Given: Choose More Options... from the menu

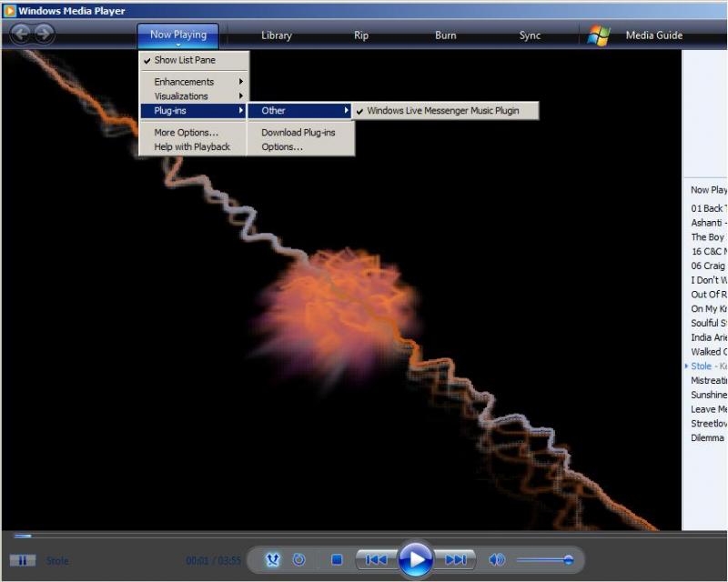Looking at the screenshot, I should coord(193,132).
